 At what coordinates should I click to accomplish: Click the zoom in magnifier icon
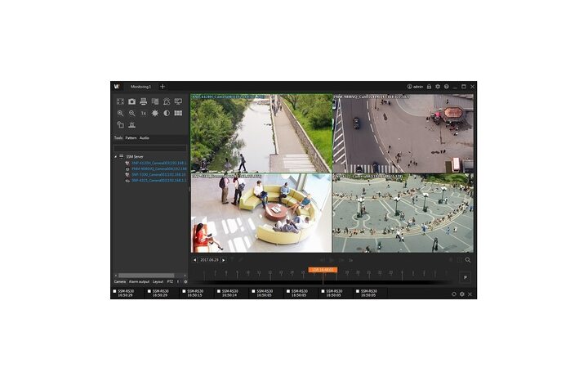[120, 114]
